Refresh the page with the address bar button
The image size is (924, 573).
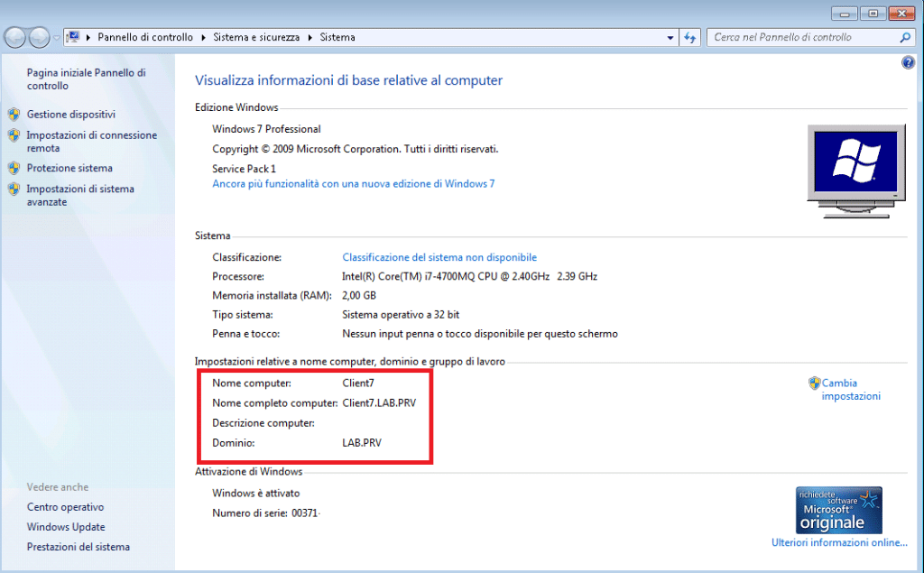tap(690, 38)
